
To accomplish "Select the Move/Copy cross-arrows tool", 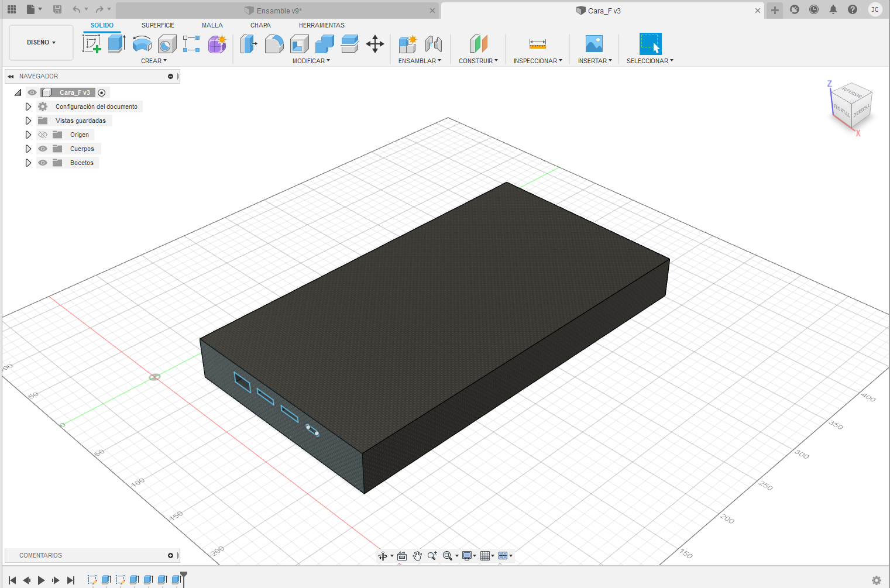I will pyautogui.click(x=375, y=44).
